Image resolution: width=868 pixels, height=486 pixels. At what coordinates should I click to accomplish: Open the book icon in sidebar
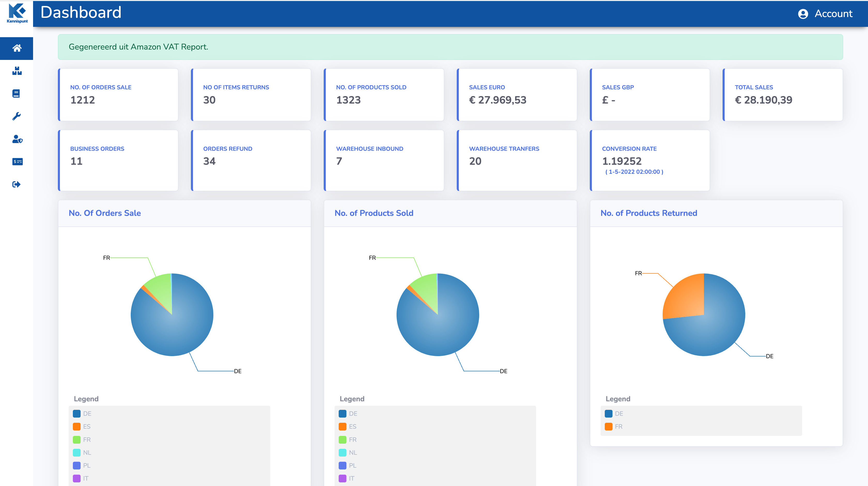point(16,93)
